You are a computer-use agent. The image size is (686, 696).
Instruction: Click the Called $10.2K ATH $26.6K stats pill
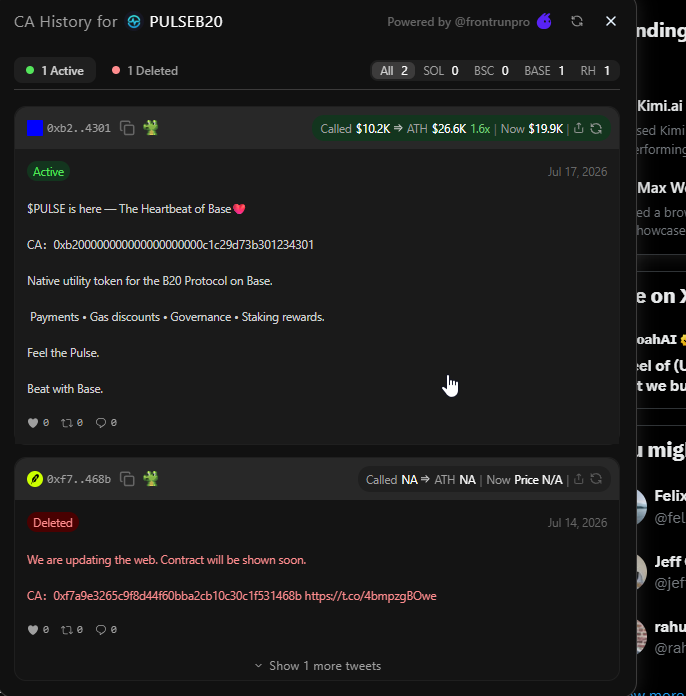[x=461, y=129]
